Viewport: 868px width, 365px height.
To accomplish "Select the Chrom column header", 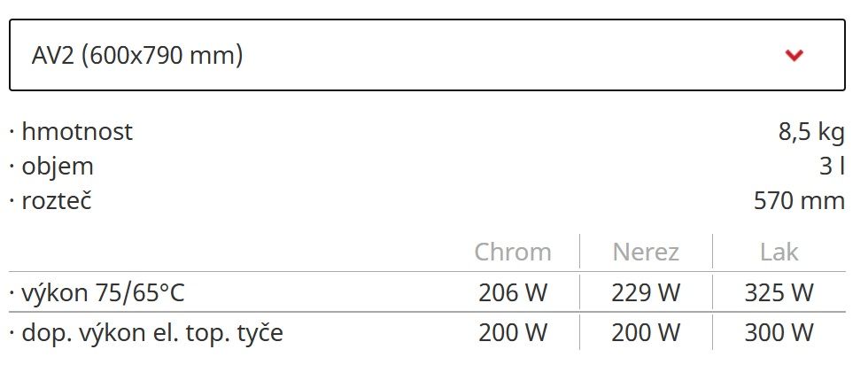I will pos(513,252).
